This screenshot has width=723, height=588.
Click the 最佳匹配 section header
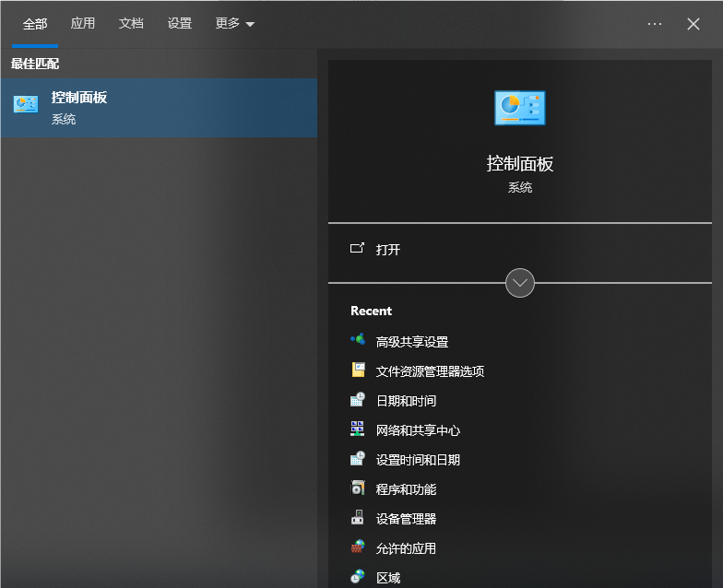(x=35, y=64)
